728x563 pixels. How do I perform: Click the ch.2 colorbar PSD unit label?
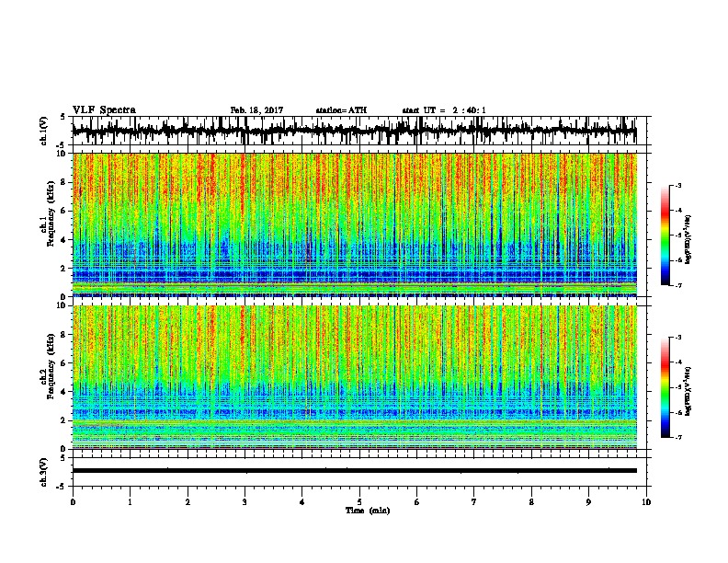(688, 392)
